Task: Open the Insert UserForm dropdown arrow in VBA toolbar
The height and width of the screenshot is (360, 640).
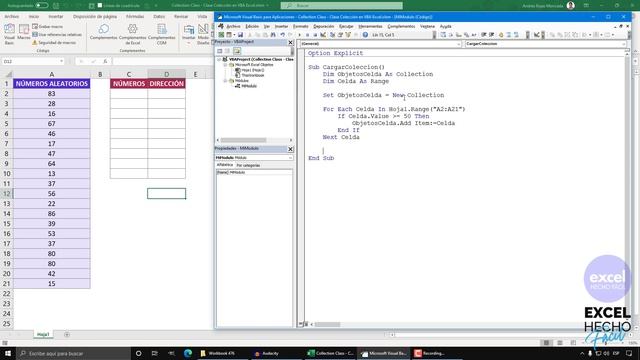Action: [234, 35]
